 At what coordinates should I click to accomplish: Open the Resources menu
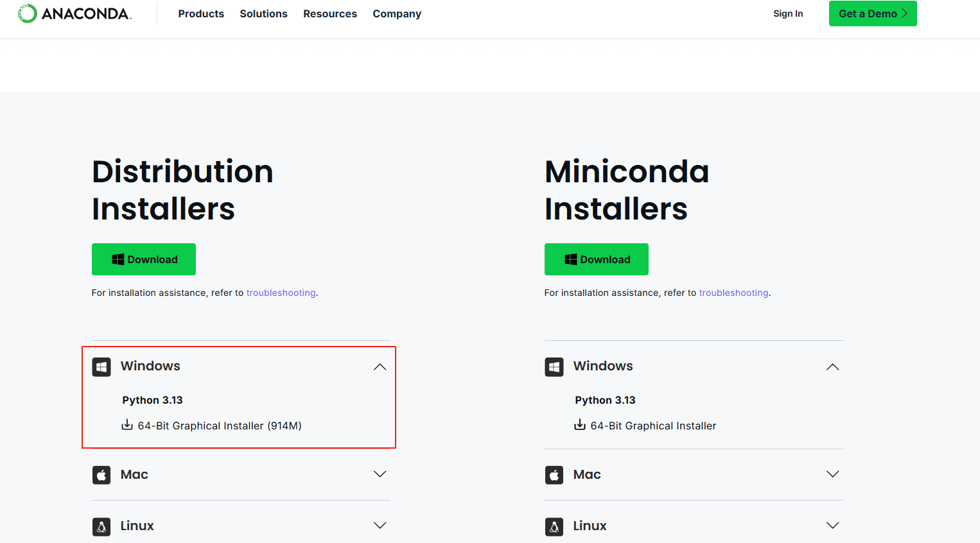(330, 13)
